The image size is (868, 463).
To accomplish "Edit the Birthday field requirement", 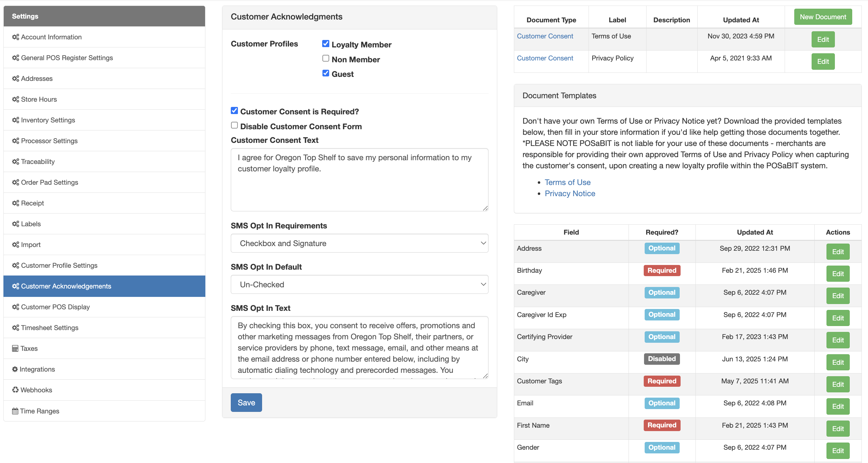I will coord(837,273).
